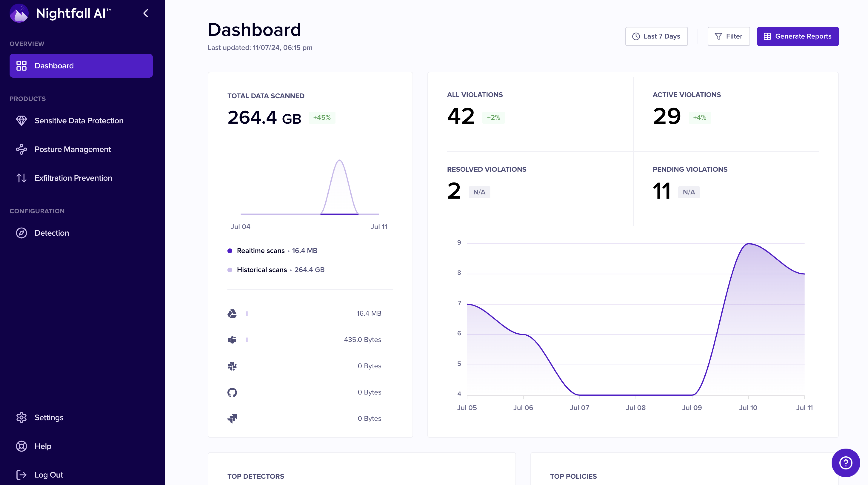Open the Detection configuration page
Viewport: 868px width, 485px height.
click(51, 233)
